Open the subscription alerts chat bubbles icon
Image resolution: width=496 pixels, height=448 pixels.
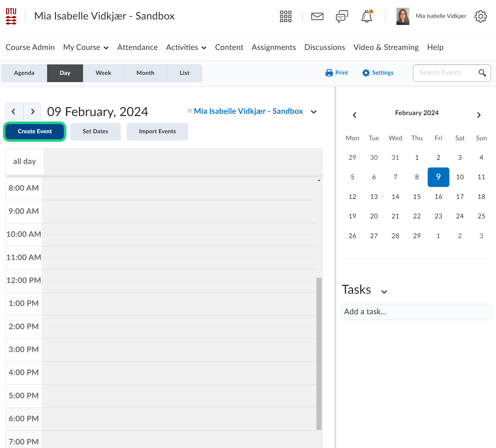(x=342, y=16)
